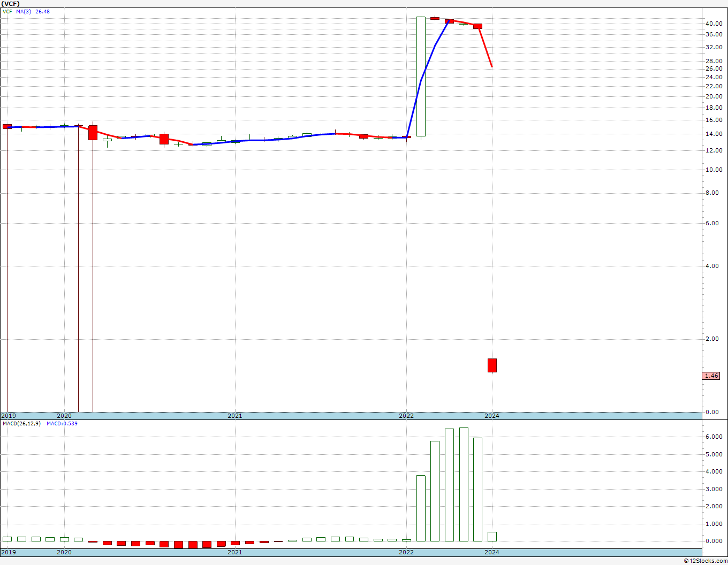Click the 40.00 price axis label
Viewport: 728px width, 565px height.
tap(713, 24)
